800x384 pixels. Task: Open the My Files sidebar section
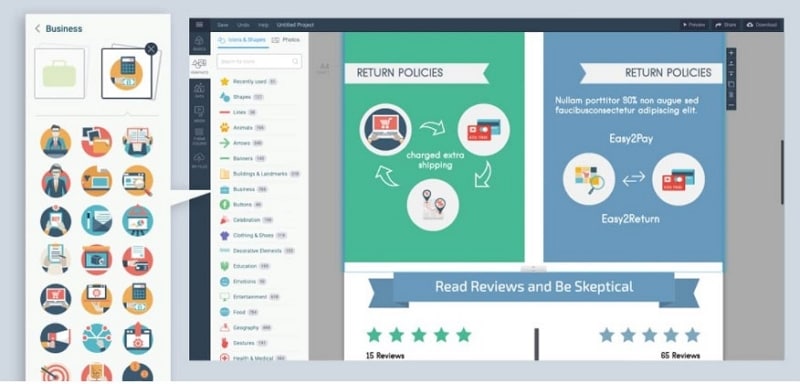point(199,159)
